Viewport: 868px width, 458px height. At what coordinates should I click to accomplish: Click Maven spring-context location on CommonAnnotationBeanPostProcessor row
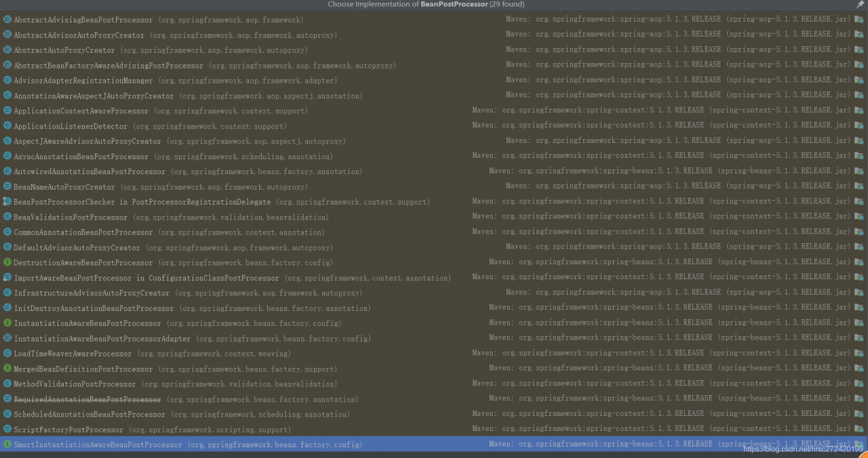click(x=662, y=231)
